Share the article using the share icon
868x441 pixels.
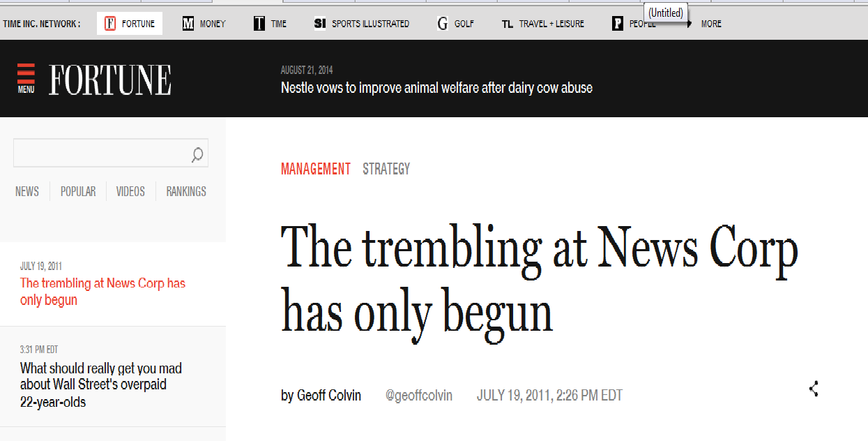(813, 389)
